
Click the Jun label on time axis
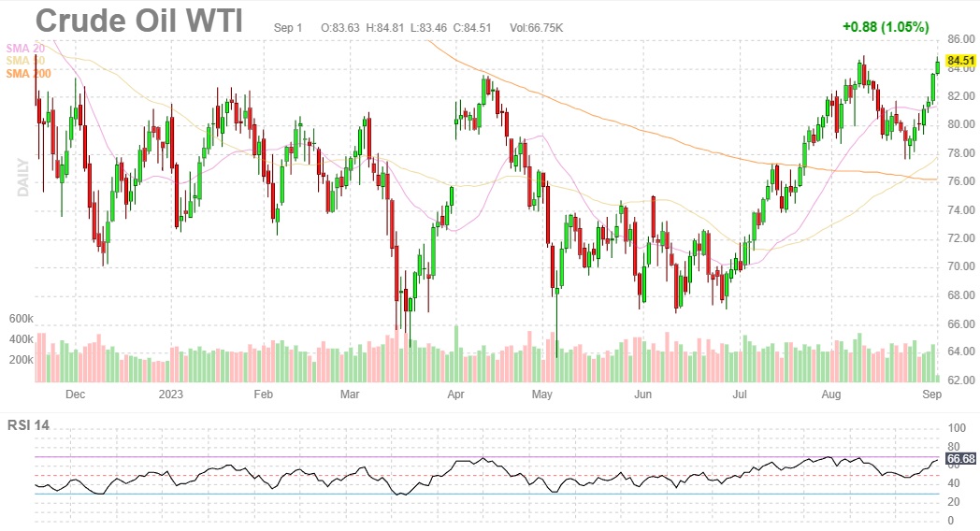tap(642, 395)
